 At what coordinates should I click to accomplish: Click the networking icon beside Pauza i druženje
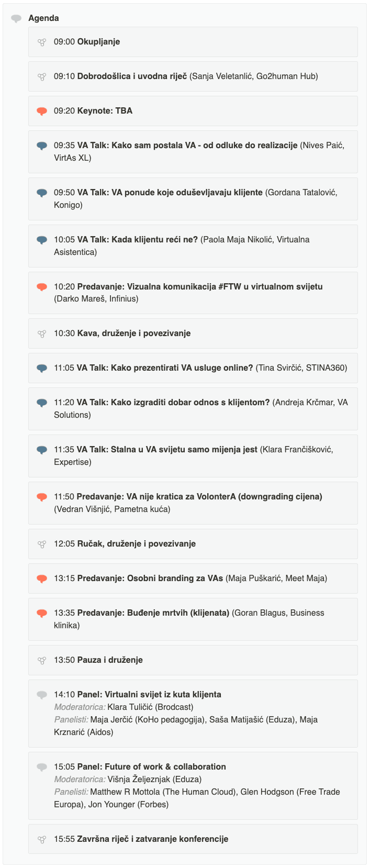point(42,660)
